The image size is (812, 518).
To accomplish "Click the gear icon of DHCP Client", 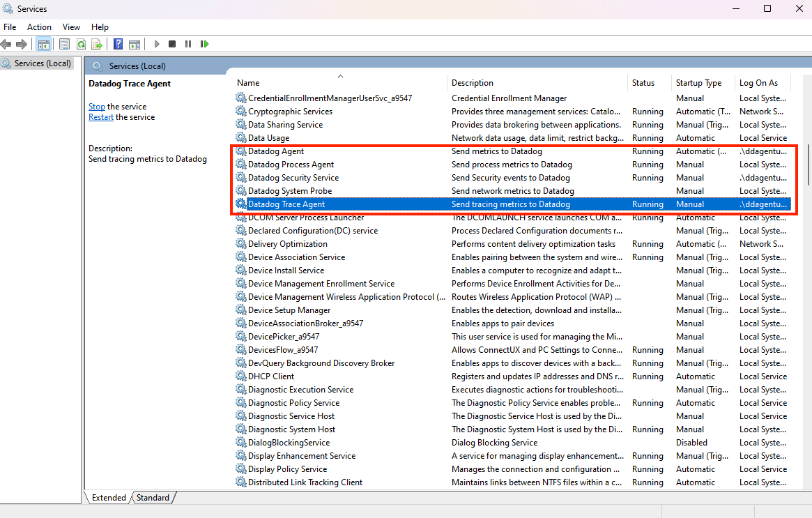I will point(240,376).
